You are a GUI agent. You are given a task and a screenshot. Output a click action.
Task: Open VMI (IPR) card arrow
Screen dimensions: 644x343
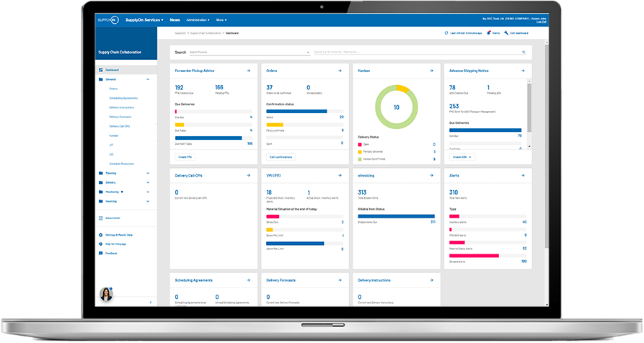coord(340,176)
